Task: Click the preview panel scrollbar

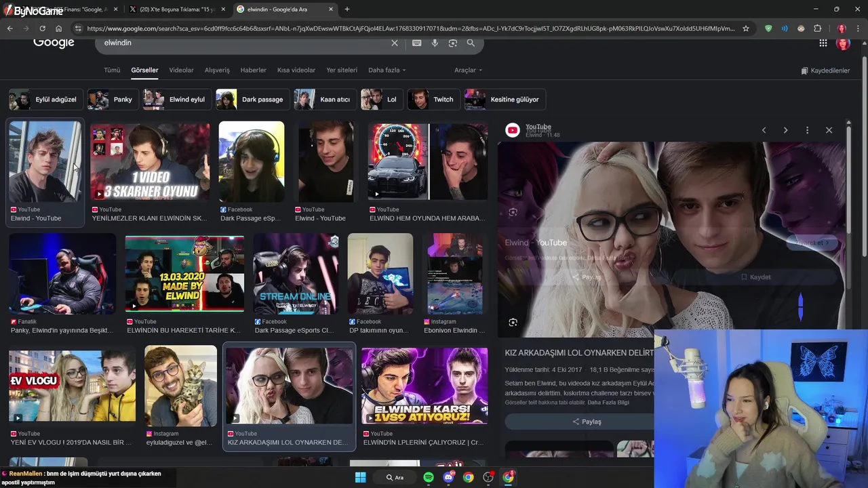Action: [x=847, y=180]
